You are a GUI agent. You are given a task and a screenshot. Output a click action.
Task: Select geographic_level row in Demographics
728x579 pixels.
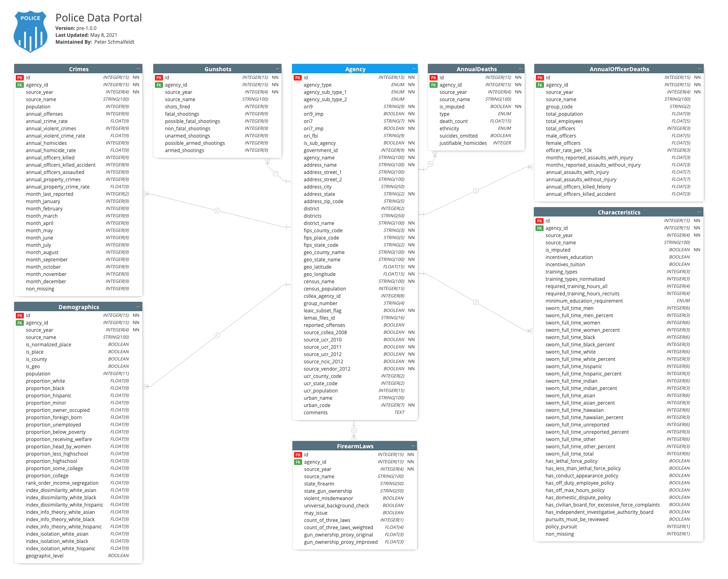pyautogui.click(x=78, y=556)
